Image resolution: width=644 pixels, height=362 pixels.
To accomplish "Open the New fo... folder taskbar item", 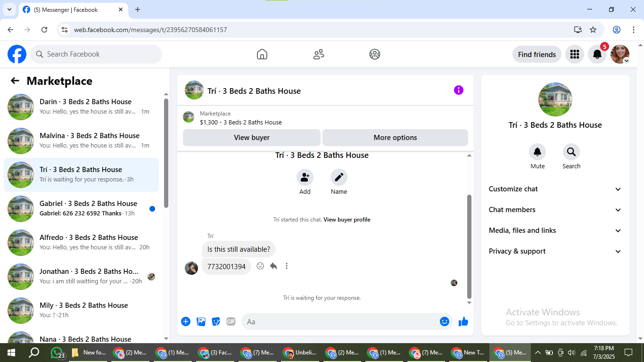I will coord(90,353).
